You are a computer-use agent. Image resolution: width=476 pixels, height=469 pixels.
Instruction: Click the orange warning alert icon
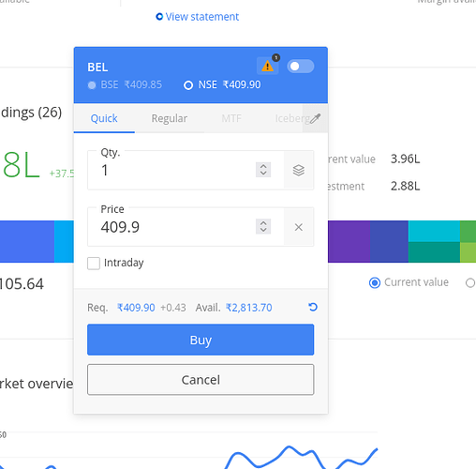(x=267, y=66)
